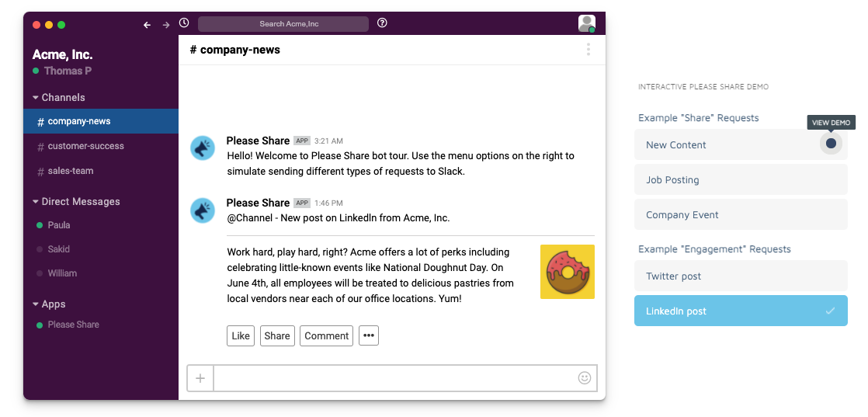This screenshot has width=868, height=417.
Task: Open emoji picker smiley icon
Action: coord(585,377)
